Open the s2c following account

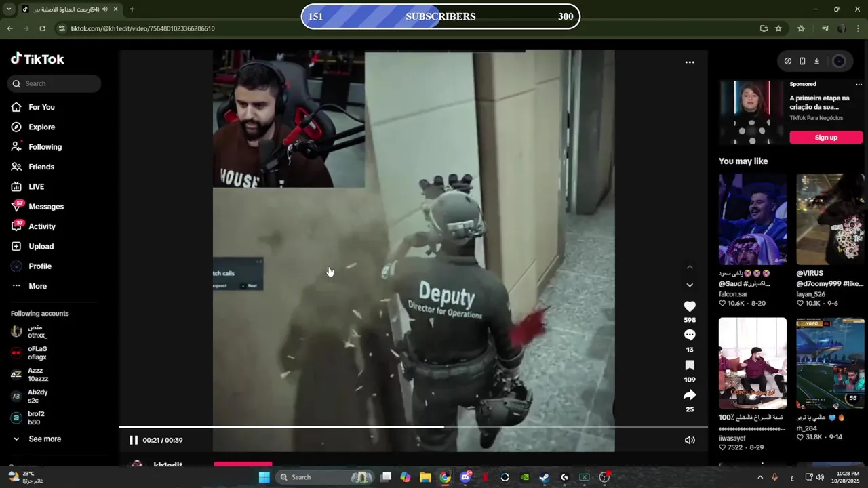point(30,396)
